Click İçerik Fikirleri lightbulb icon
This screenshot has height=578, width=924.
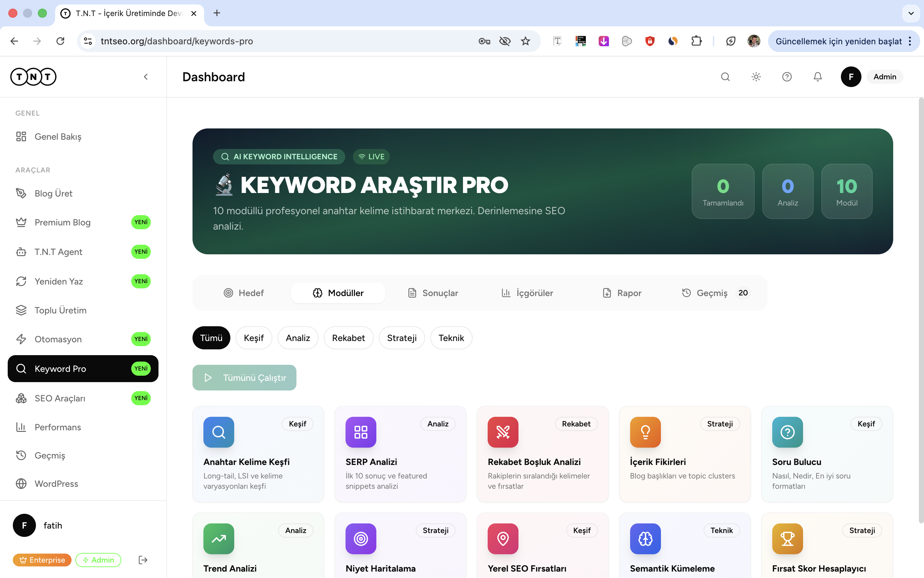click(645, 432)
